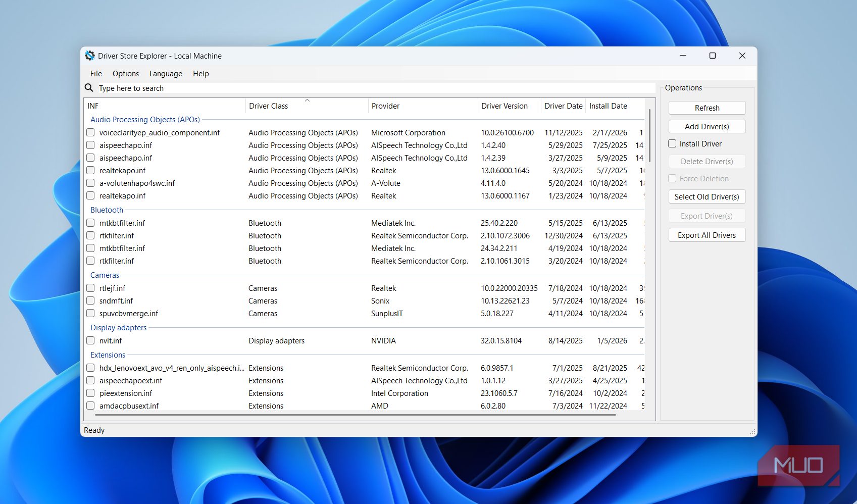Check mtkbtfilter.inf version 25.40.2.220 checkbox
857x504 pixels.
coord(90,223)
